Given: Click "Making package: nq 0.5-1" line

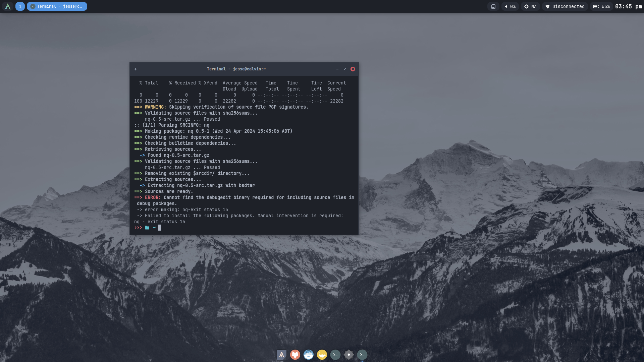Looking at the screenshot, I should pos(177,131).
